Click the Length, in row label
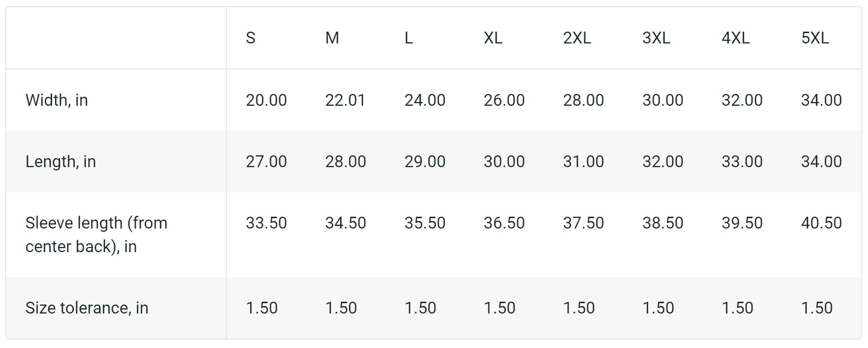868x348 pixels. pos(60,161)
